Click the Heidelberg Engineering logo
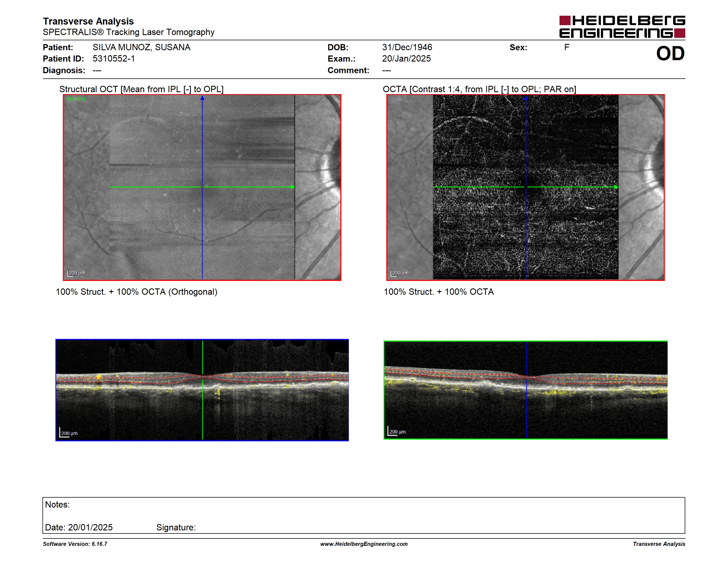The image size is (728, 563). click(622, 27)
